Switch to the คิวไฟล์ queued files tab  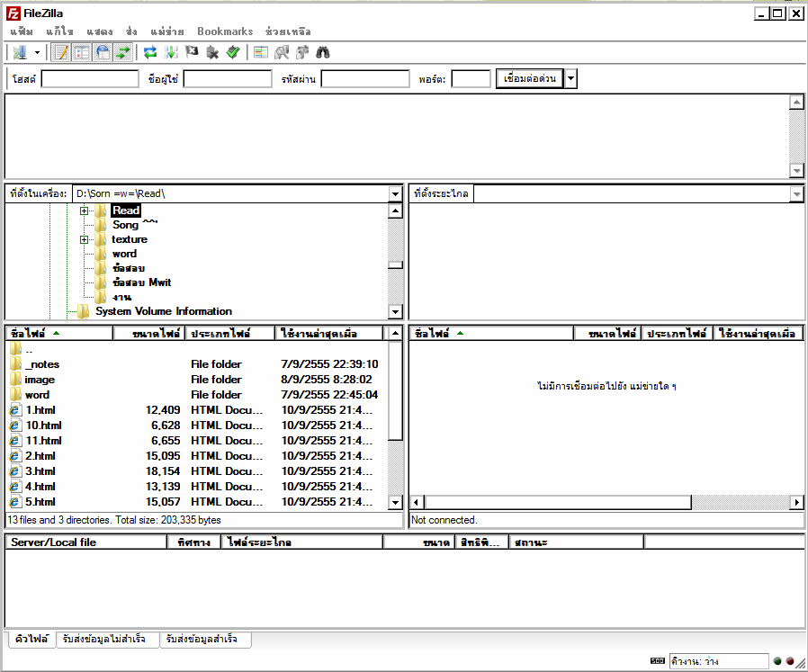click(31, 639)
